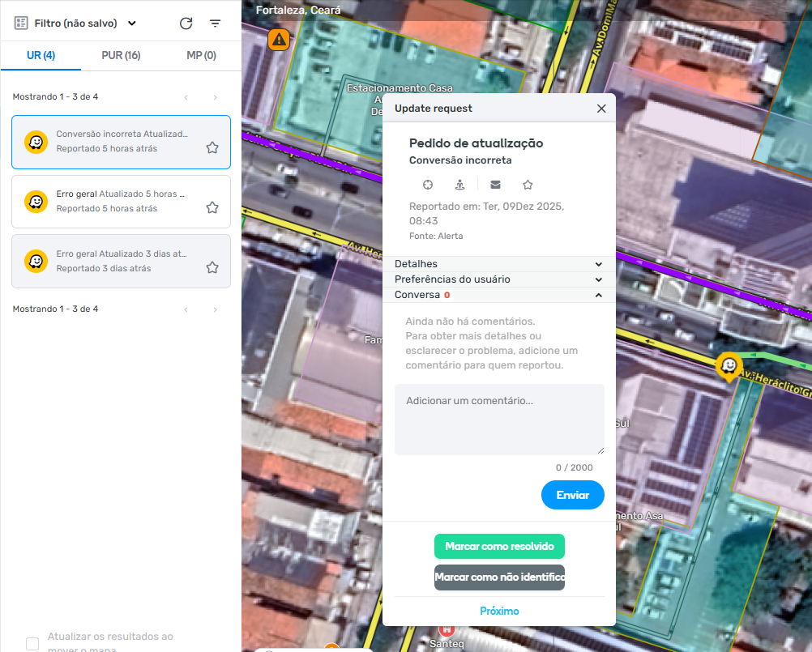Click the refresh results icon
This screenshot has width=812, height=652.
tap(186, 23)
